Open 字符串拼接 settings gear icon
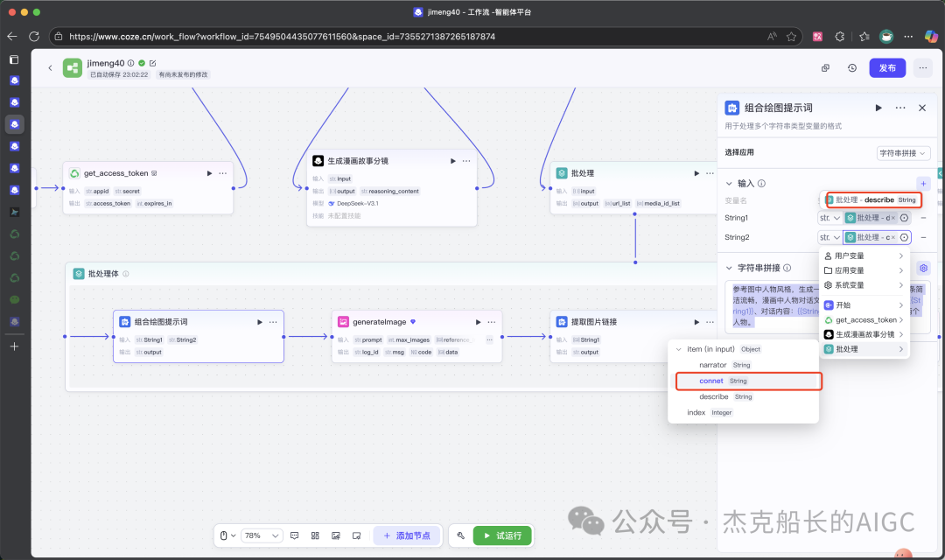Screen dimensions: 945x560 click(x=923, y=268)
